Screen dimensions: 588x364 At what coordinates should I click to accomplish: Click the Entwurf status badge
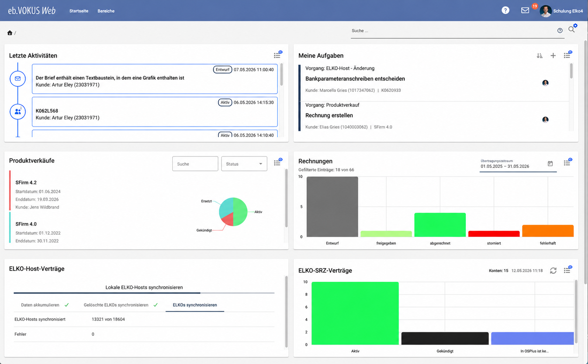pyautogui.click(x=222, y=70)
